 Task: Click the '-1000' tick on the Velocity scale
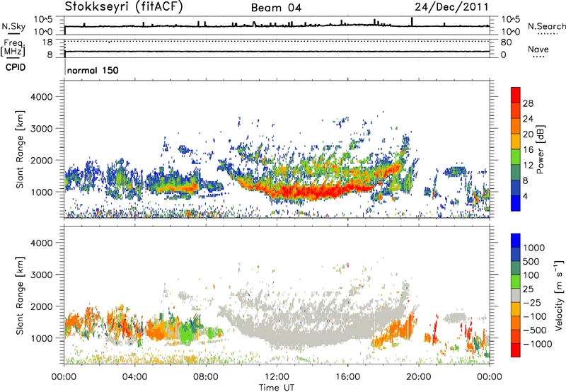(537, 344)
